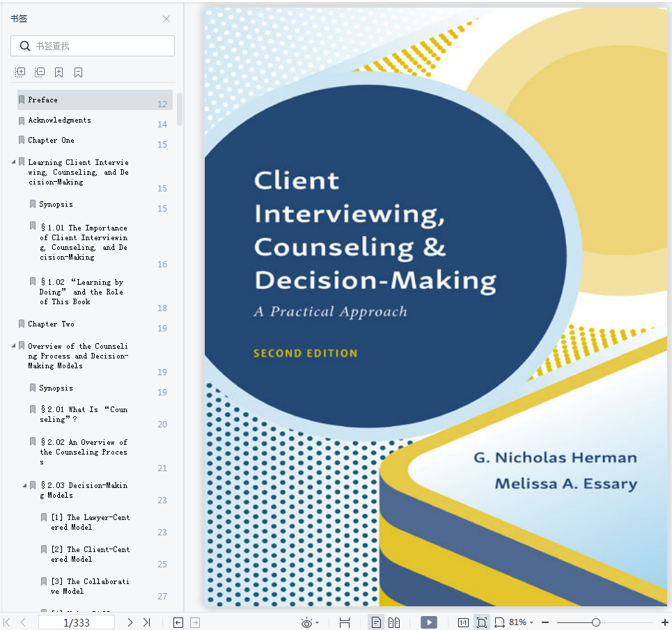
Task: Click the book cover page
Action: point(436,307)
